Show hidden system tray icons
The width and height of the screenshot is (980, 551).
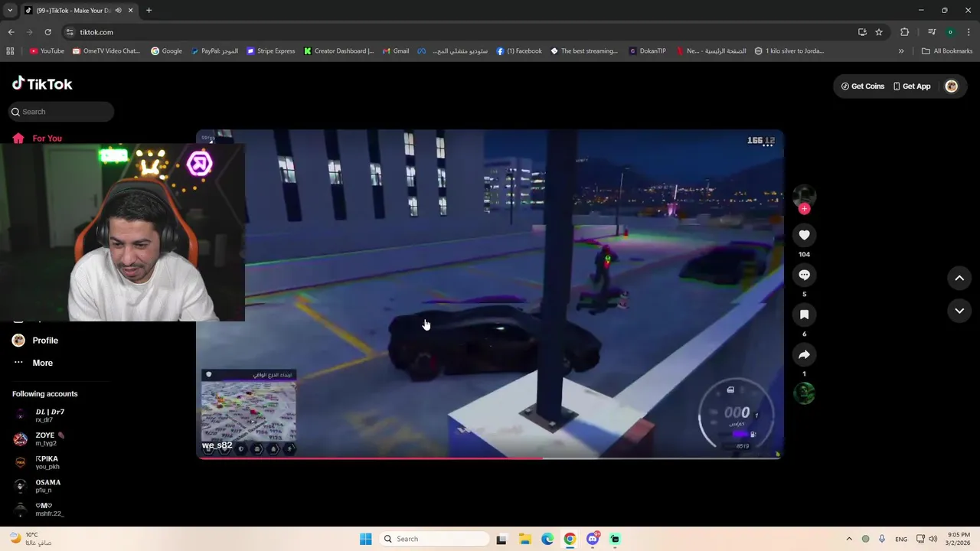(848, 539)
